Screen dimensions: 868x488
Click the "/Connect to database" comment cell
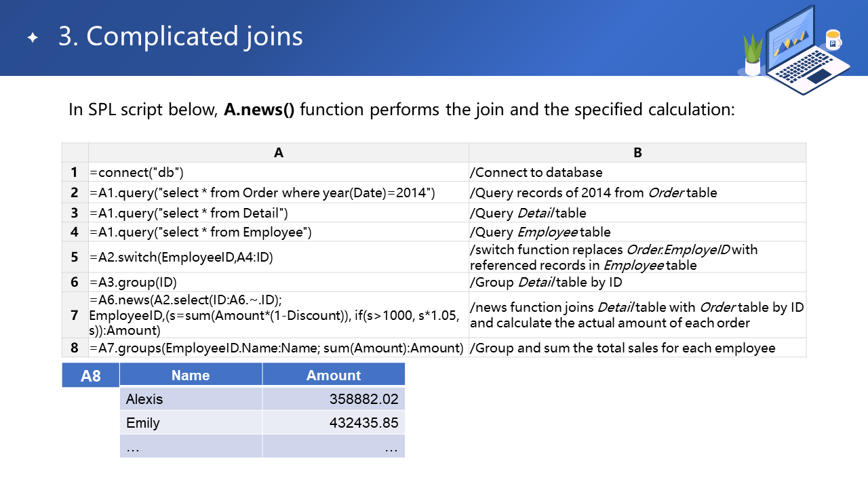coord(637,172)
